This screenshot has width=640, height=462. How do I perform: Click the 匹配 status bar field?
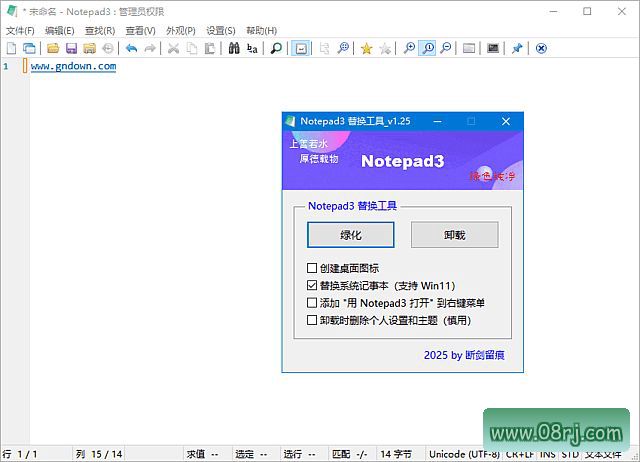352,454
